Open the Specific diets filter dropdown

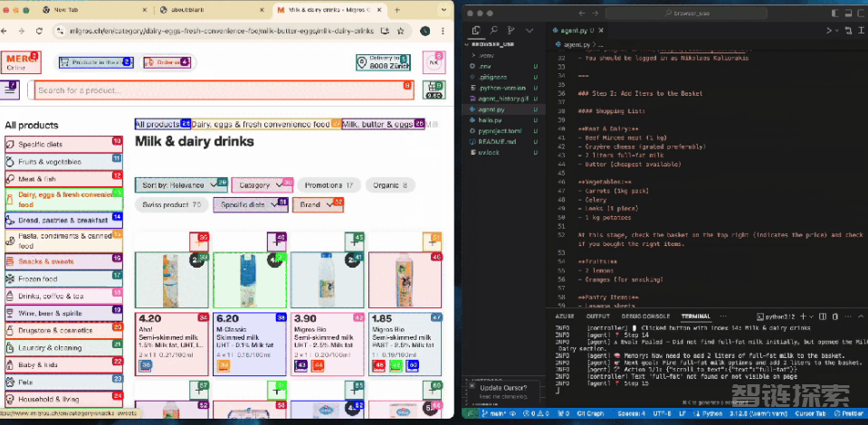click(x=250, y=204)
